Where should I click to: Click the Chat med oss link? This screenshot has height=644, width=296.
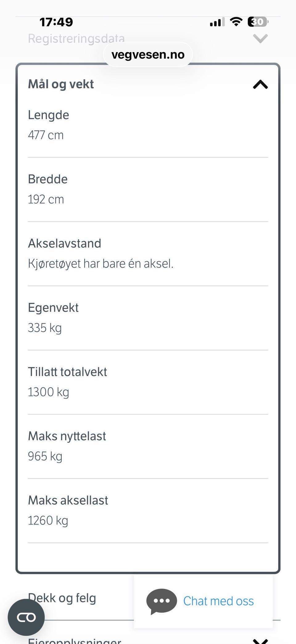coord(218,601)
